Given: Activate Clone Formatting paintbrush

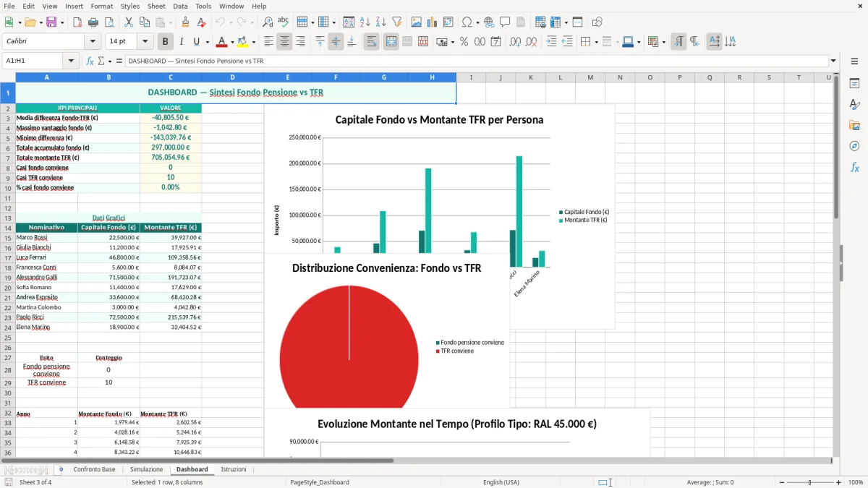Looking at the screenshot, I should tap(185, 22).
